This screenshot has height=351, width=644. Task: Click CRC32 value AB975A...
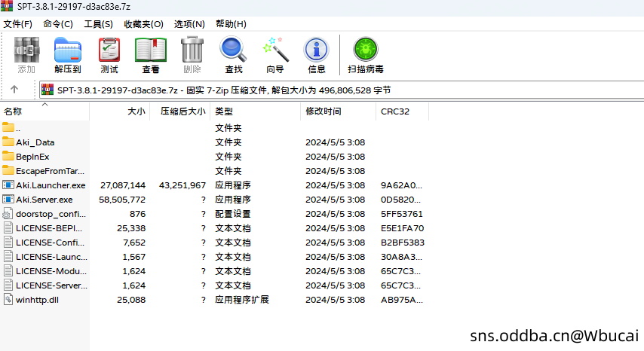pos(402,300)
